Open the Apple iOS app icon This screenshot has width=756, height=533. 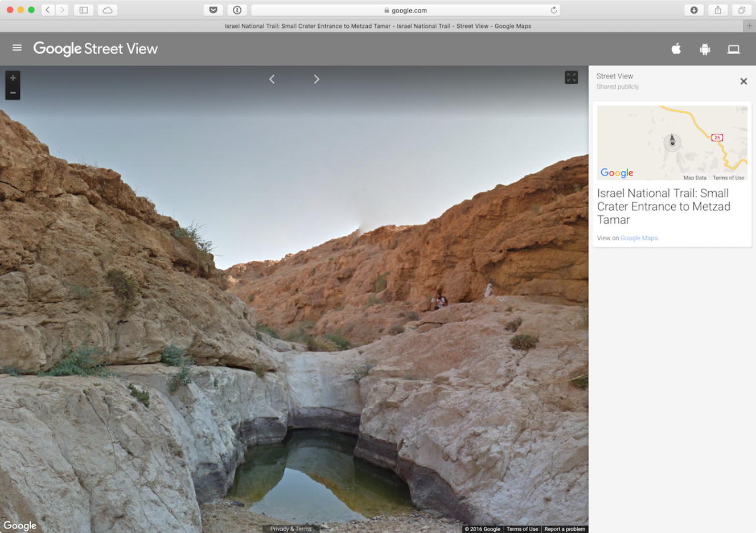pos(676,49)
